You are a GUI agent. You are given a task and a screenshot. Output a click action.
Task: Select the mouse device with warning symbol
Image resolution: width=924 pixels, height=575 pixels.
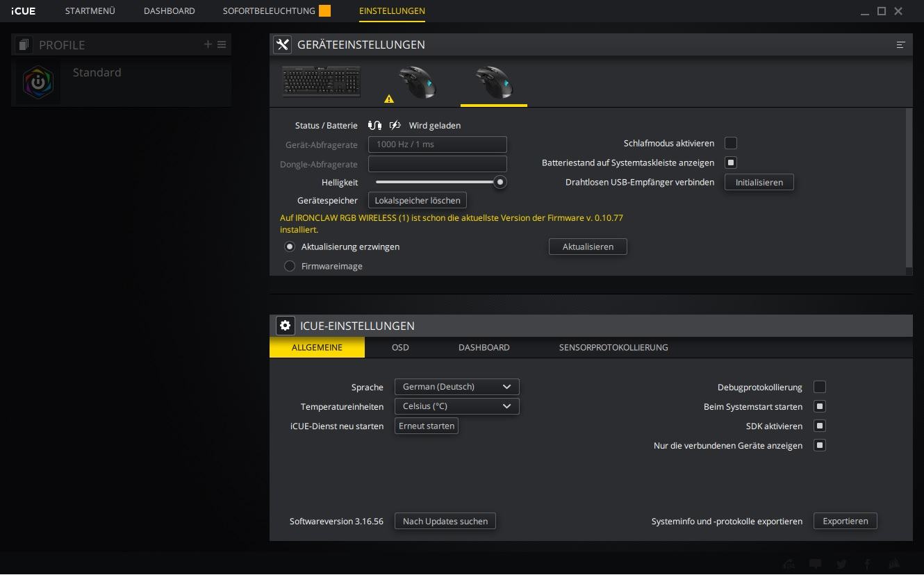(416, 83)
